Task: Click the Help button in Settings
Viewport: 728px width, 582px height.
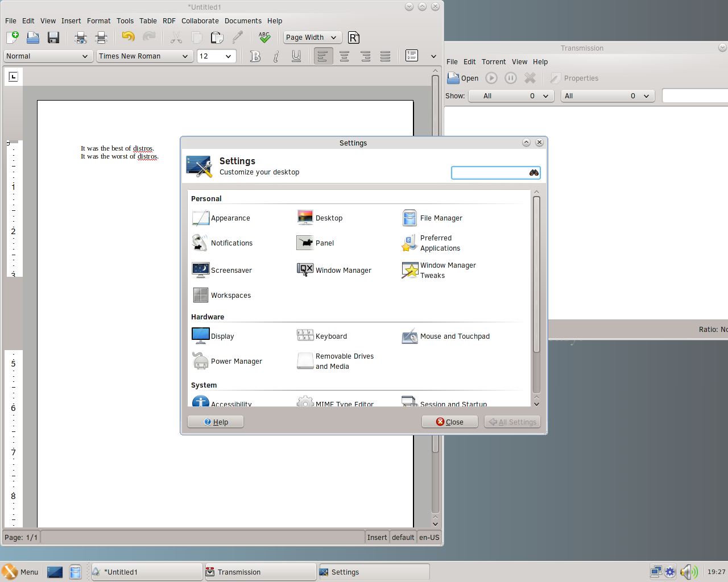Action: (x=216, y=422)
